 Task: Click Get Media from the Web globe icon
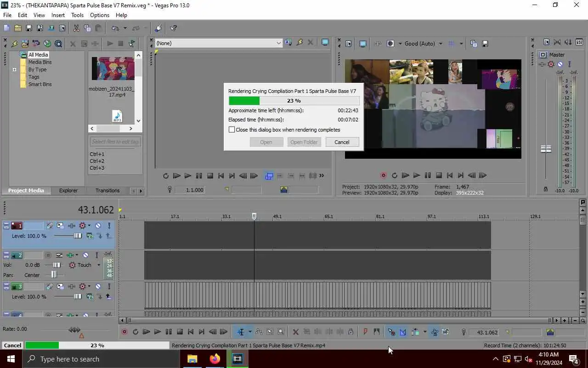[x=47, y=44]
